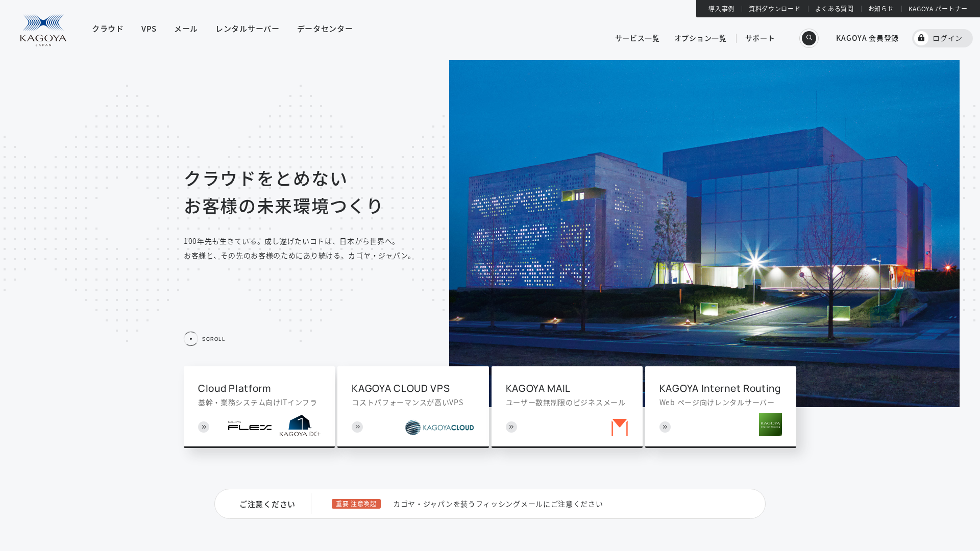This screenshot has width=980, height=551.
Task: Click the ログイン button
Action: 942,38
